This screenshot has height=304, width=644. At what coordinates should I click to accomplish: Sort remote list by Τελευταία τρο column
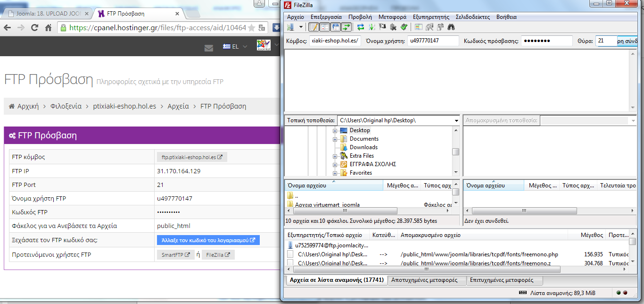tap(617, 186)
